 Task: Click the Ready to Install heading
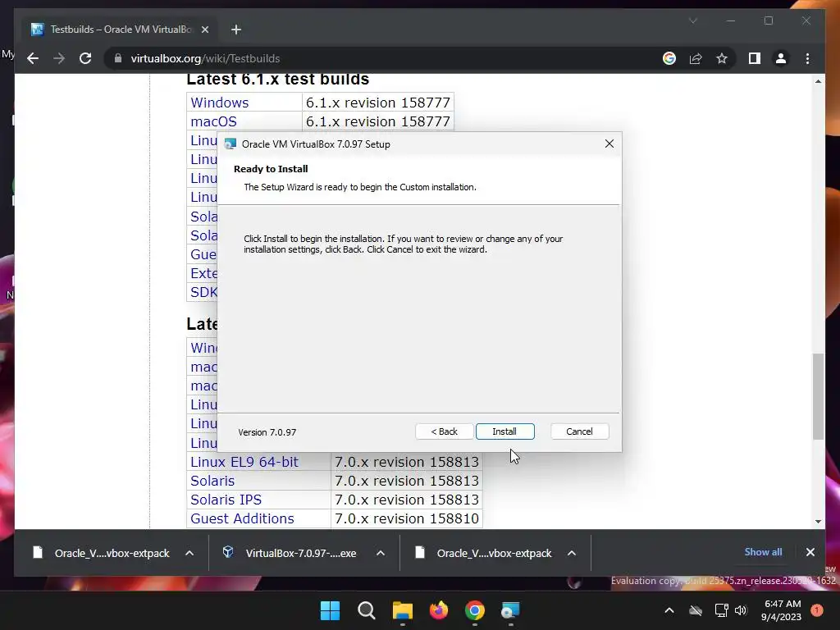[271, 169]
